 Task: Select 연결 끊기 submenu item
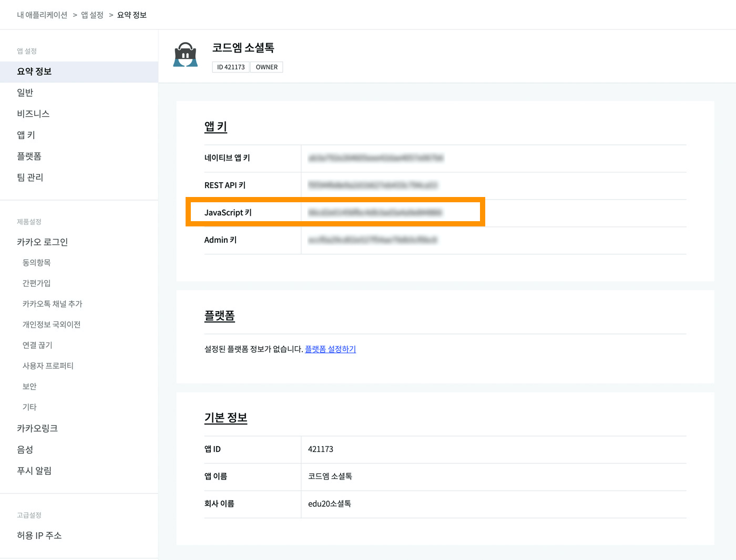(x=37, y=345)
